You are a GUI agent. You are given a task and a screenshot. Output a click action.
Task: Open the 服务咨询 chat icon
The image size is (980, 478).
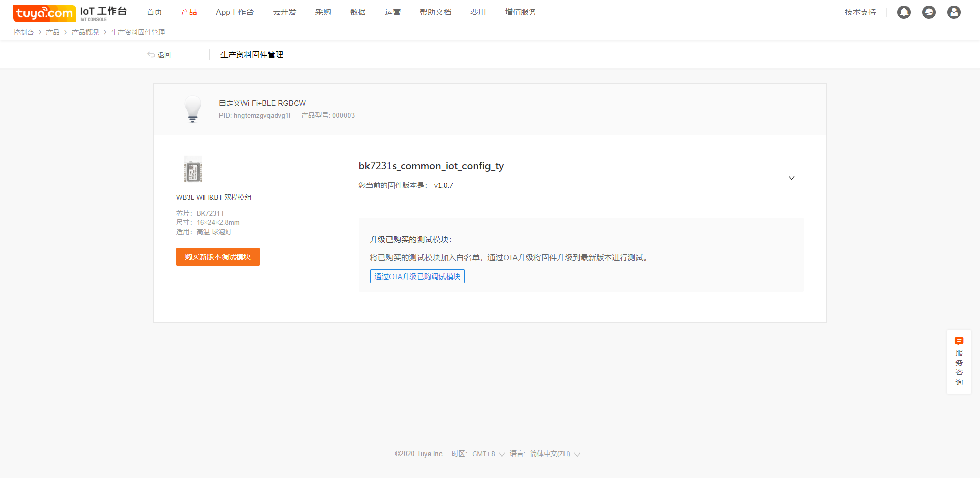click(959, 341)
